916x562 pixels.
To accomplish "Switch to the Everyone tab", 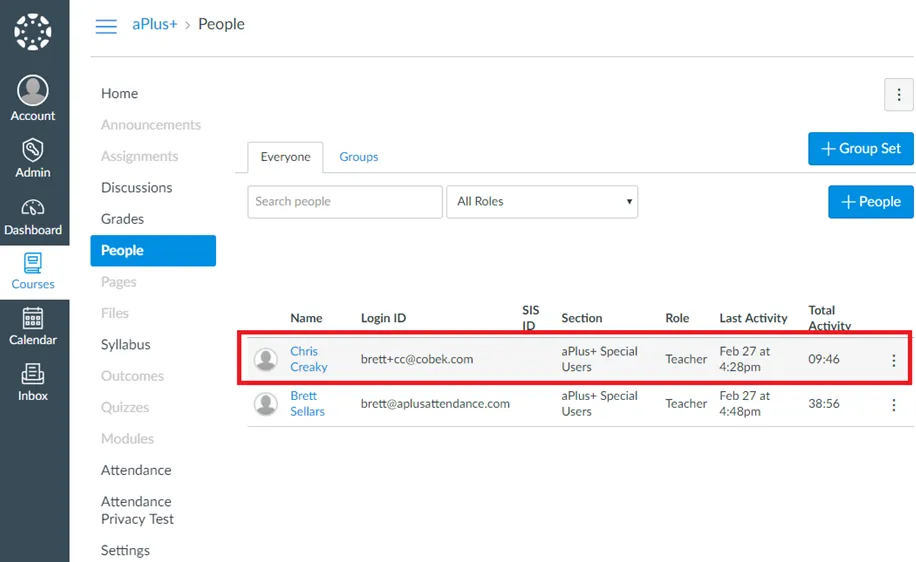I will (x=285, y=157).
